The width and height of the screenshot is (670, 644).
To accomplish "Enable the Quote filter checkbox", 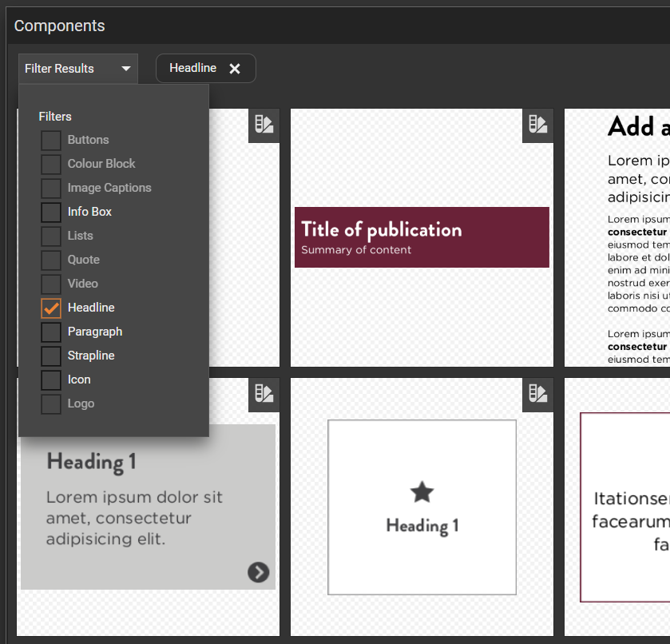I will coord(50,260).
